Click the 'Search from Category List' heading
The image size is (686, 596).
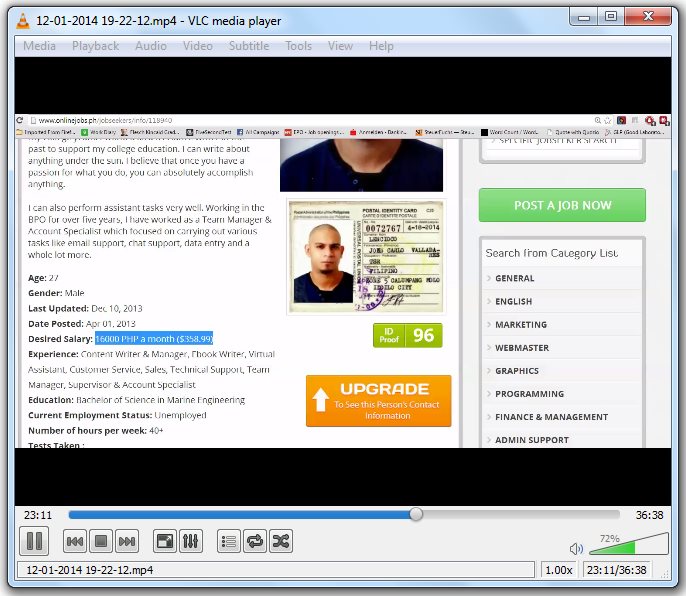pos(552,253)
